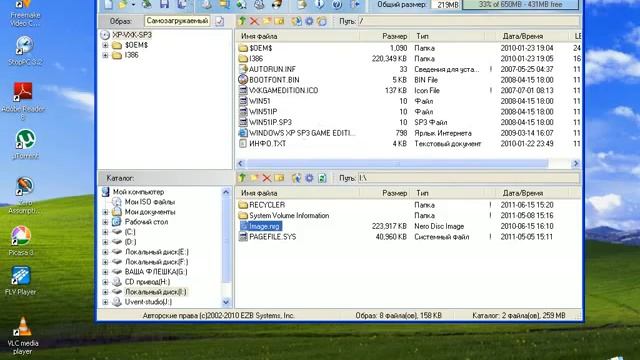Expand CD привод(H:) node
This screenshot has width=640, height=360.
[x=105, y=282]
